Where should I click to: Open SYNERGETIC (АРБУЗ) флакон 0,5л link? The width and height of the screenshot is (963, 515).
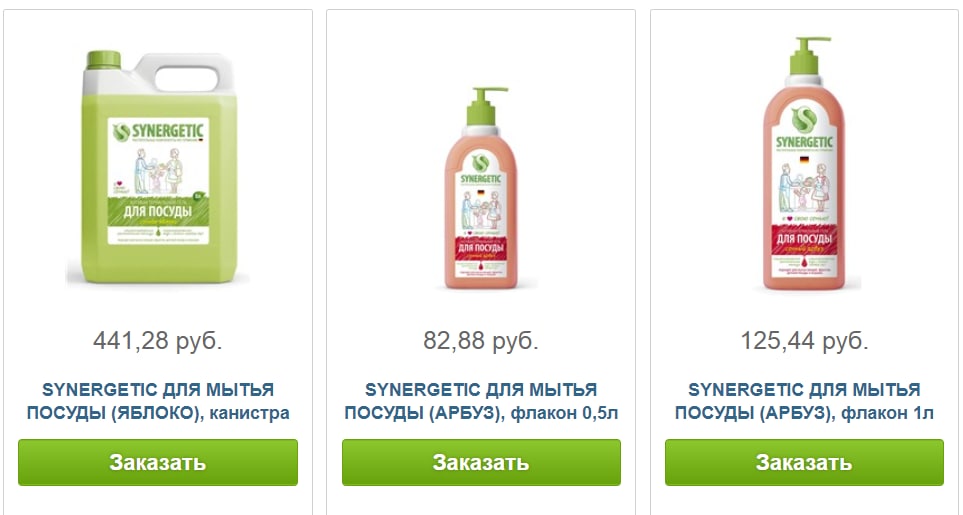tap(481, 401)
